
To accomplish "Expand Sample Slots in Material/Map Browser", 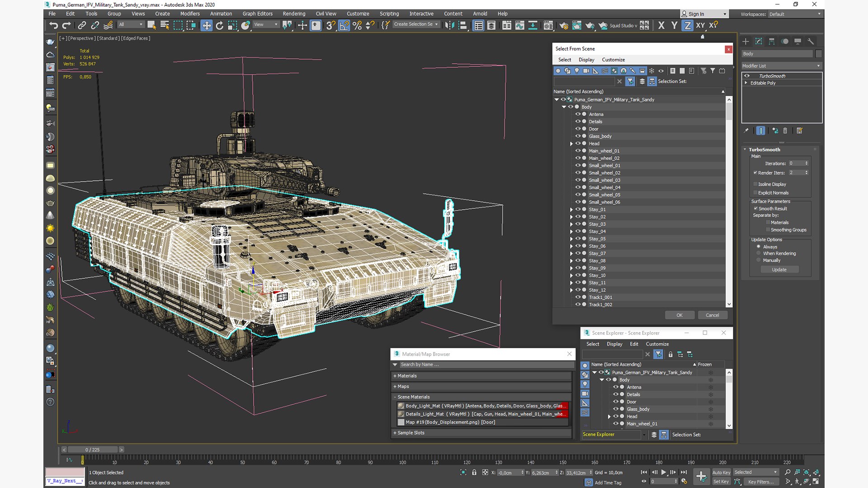I will point(482,433).
